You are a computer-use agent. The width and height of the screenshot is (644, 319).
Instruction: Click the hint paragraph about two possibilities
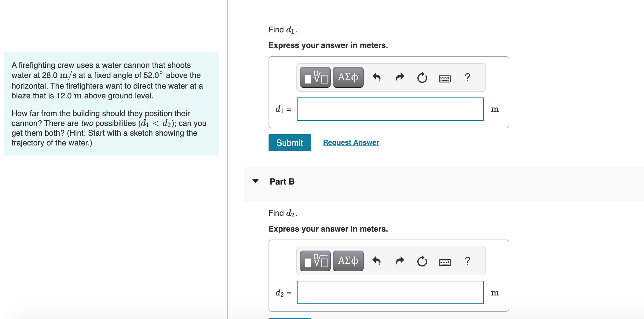[x=109, y=128]
